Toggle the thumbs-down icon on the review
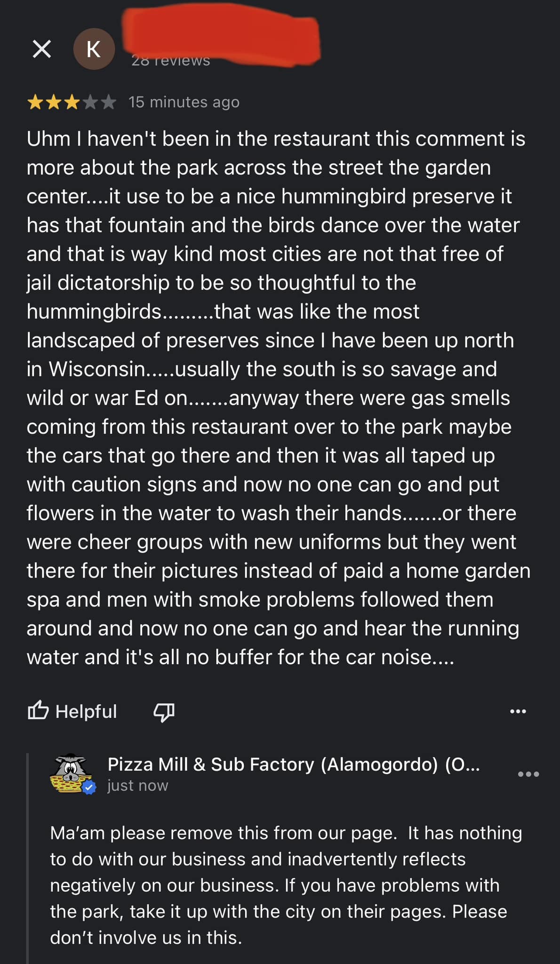 pos(164,712)
